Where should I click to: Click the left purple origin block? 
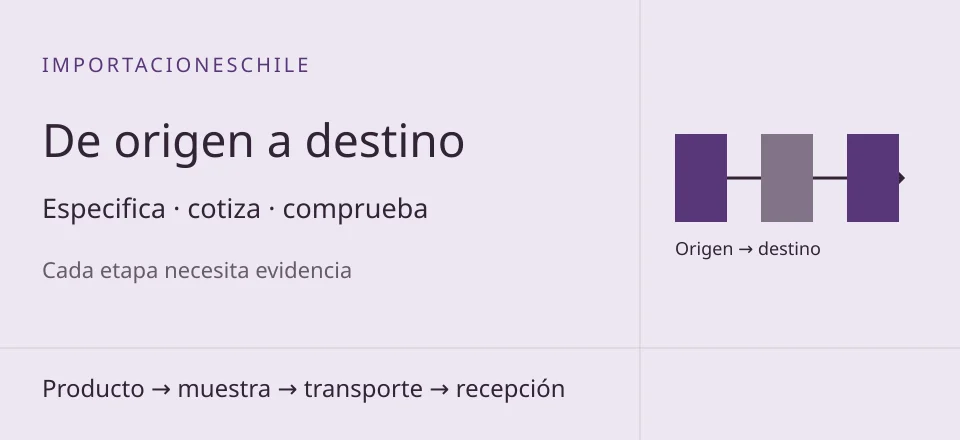pyautogui.click(x=701, y=178)
